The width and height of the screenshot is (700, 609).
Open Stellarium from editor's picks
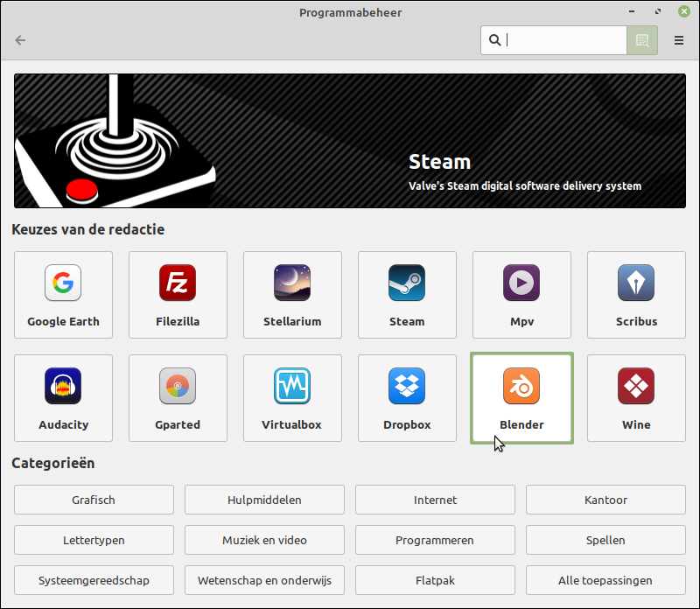[292, 295]
